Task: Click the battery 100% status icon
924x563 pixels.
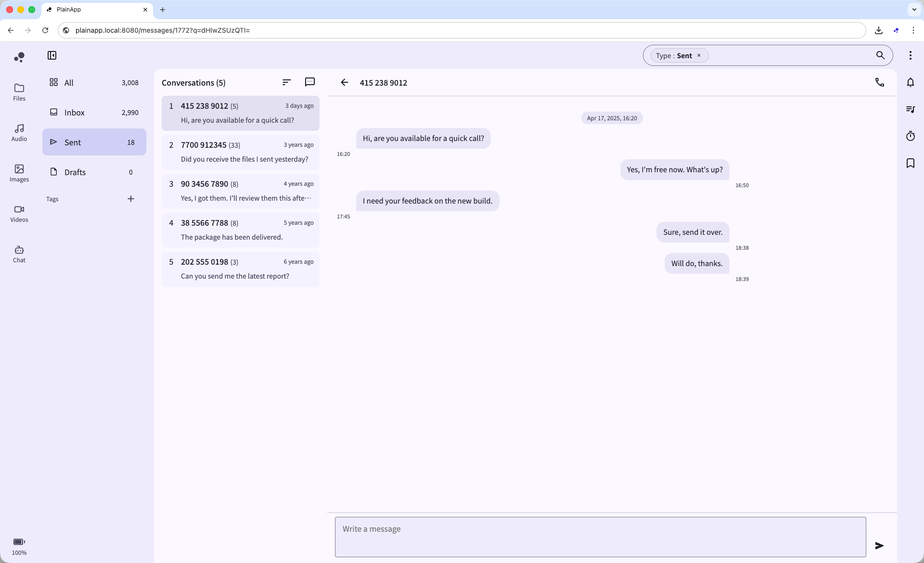Action: click(x=19, y=547)
